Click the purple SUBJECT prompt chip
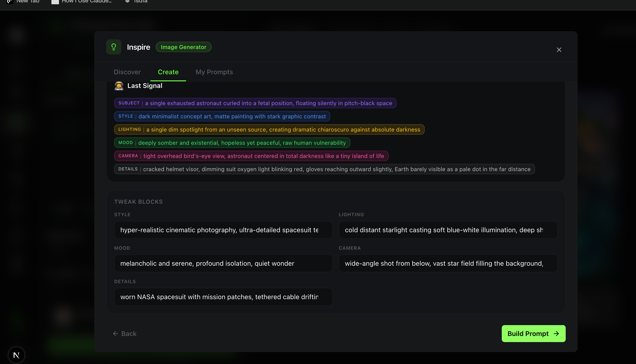Viewport: 636px width, 364px height. click(255, 103)
